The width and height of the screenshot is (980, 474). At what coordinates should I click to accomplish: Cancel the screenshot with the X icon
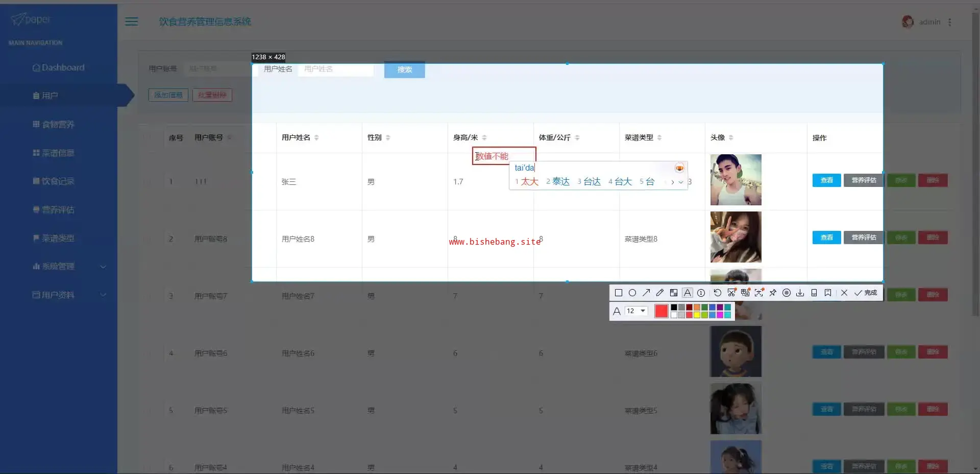click(844, 293)
